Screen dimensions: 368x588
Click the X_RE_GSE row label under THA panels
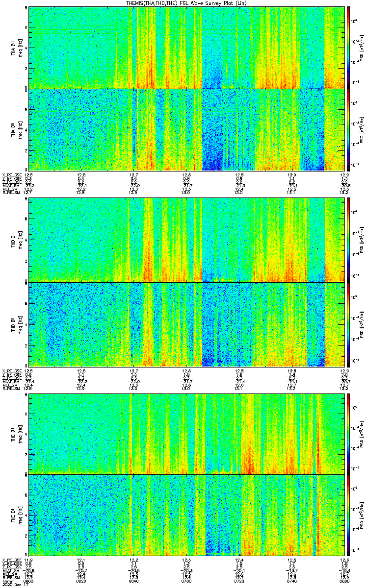(10, 174)
